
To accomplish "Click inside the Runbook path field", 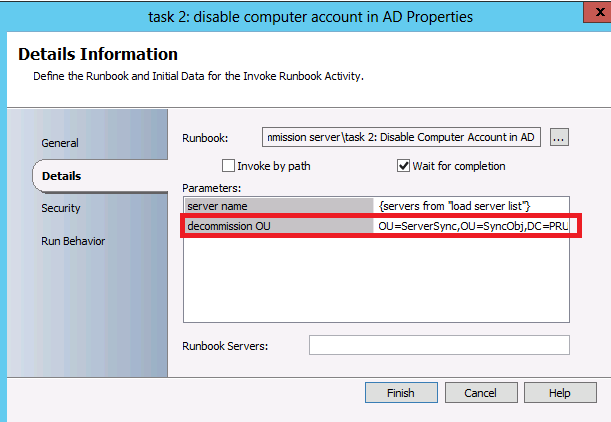I will pos(400,138).
